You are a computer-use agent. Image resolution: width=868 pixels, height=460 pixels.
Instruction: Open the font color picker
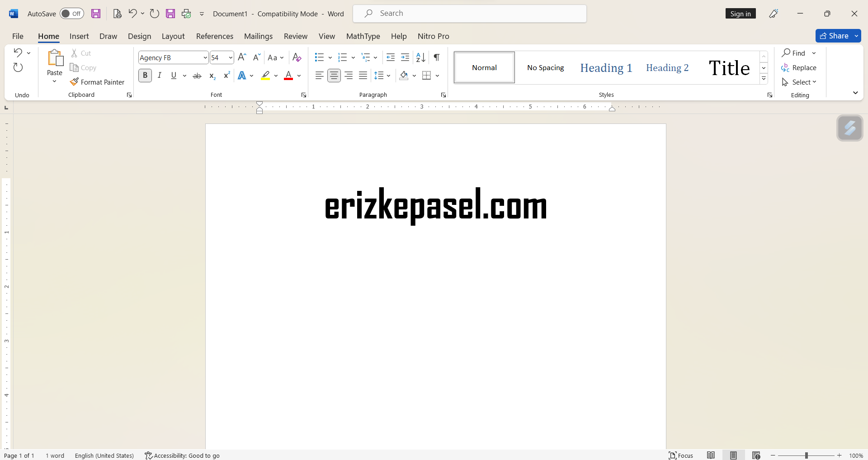298,76
